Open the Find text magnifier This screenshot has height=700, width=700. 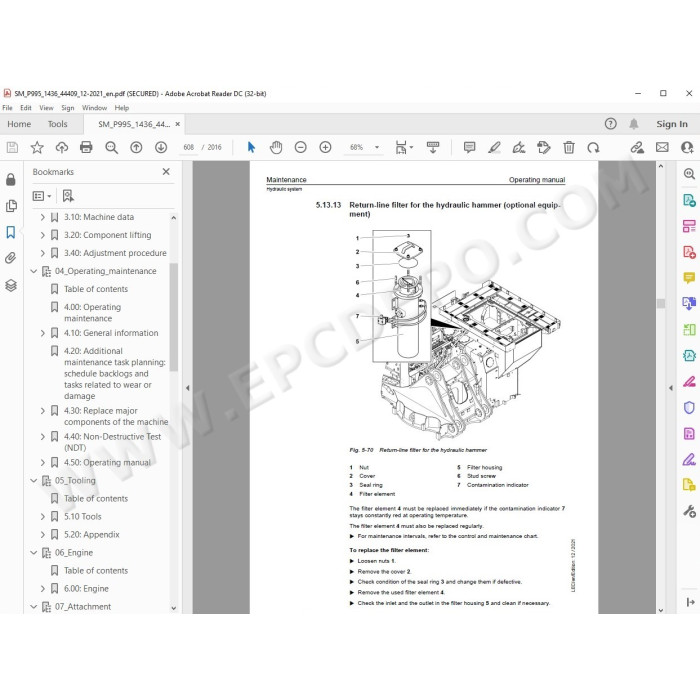tap(111, 147)
